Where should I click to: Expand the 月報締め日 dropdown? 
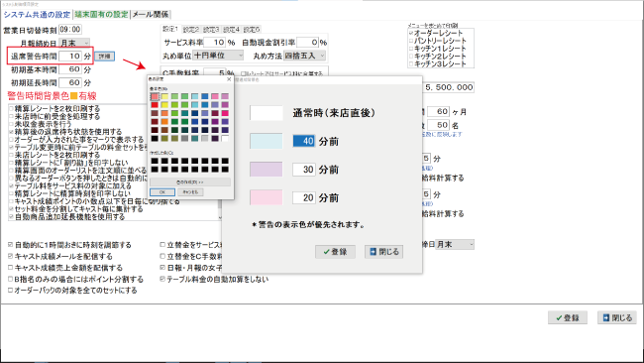coord(74,43)
